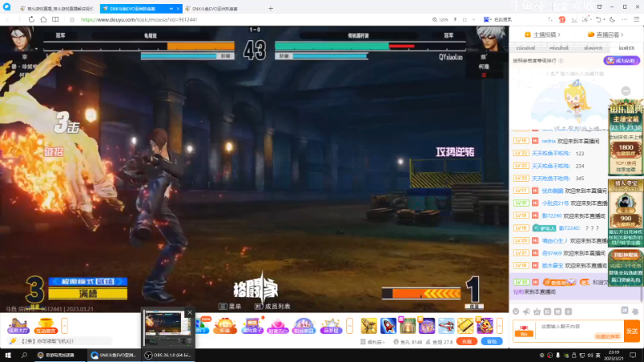Screen dimensions: 644x362
Task: Select the golden ticket gift icon
Action: tap(465, 326)
